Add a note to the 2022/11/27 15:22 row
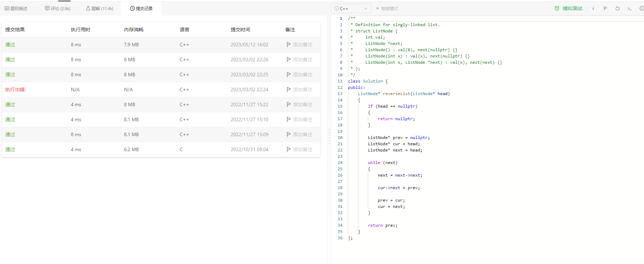644x264 pixels. pyautogui.click(x=300, y=104)
